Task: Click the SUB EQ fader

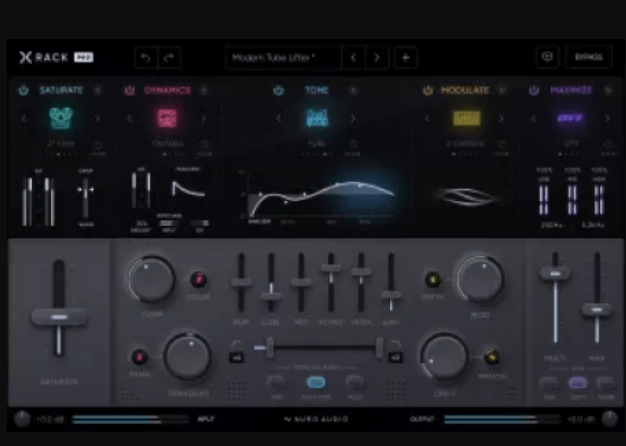Action: click(241, 283)
